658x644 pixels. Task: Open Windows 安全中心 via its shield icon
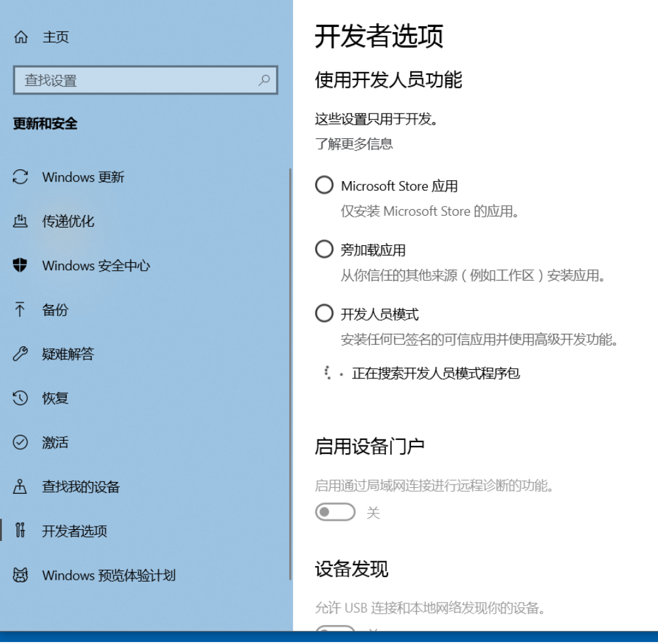[21, 266]
